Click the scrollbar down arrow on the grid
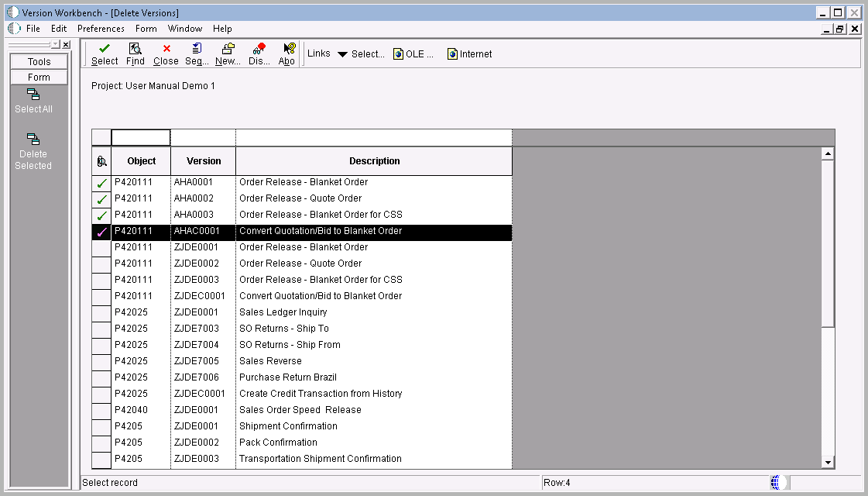The width and height of the screenshot is (868, 496). [x=828, y=461]
